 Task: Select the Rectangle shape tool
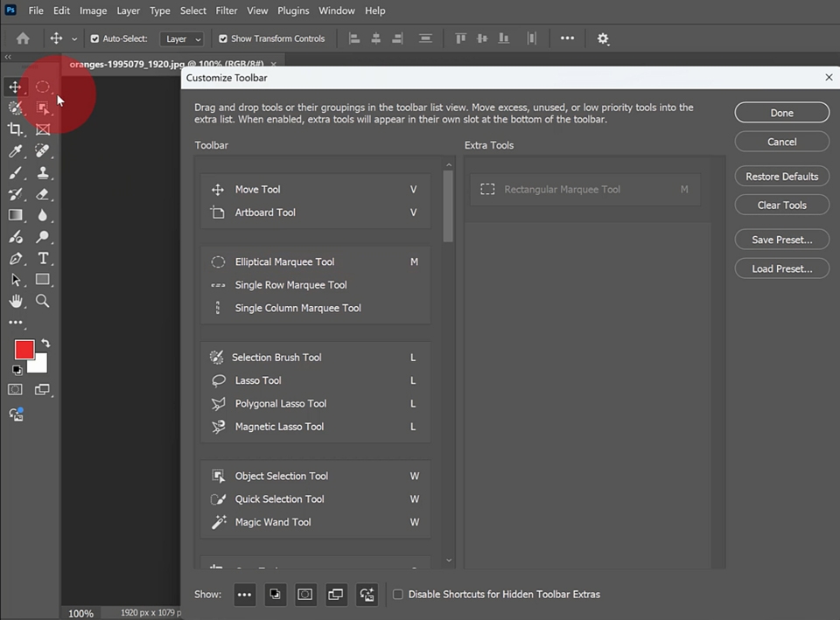42,280
